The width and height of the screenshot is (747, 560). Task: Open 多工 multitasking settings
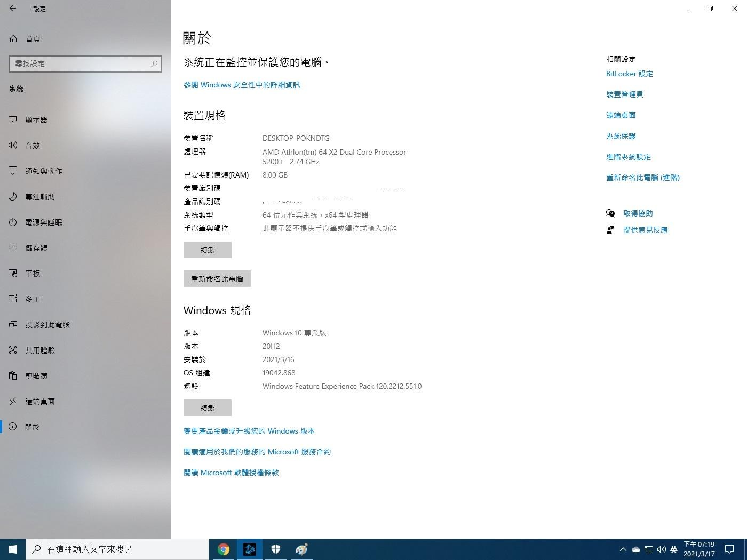coord(33,299)
